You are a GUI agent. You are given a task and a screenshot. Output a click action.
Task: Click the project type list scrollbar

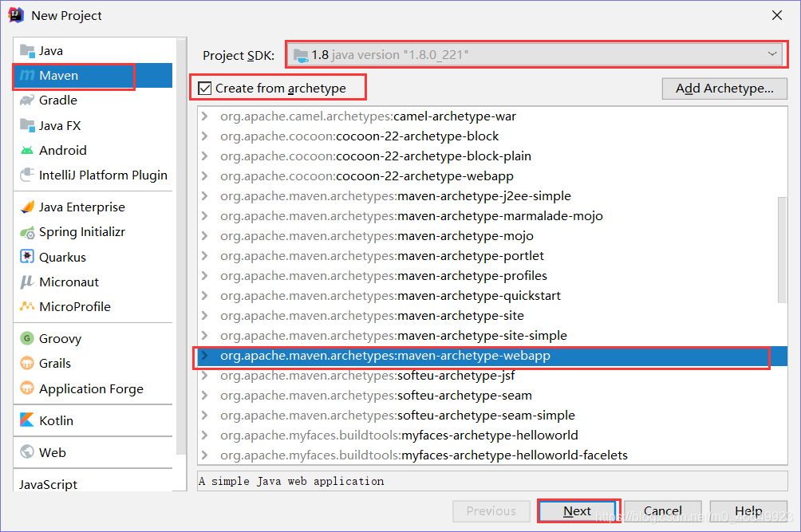(181, 245)
